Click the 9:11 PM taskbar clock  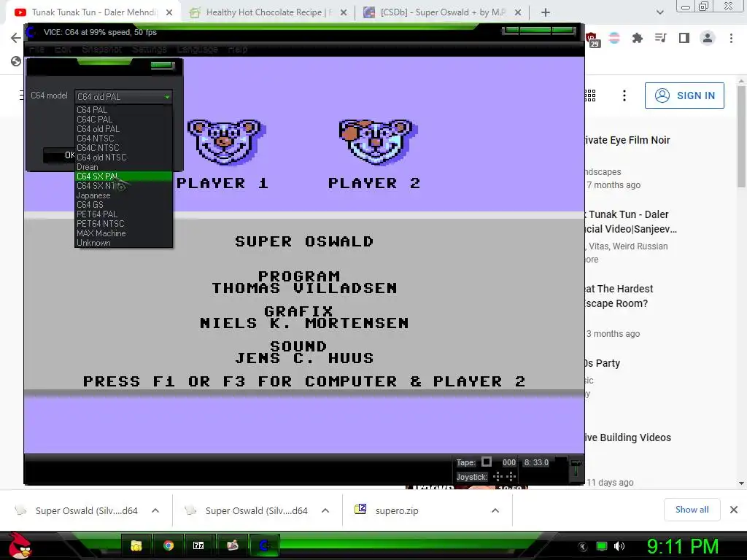click(x=682, y=546)
